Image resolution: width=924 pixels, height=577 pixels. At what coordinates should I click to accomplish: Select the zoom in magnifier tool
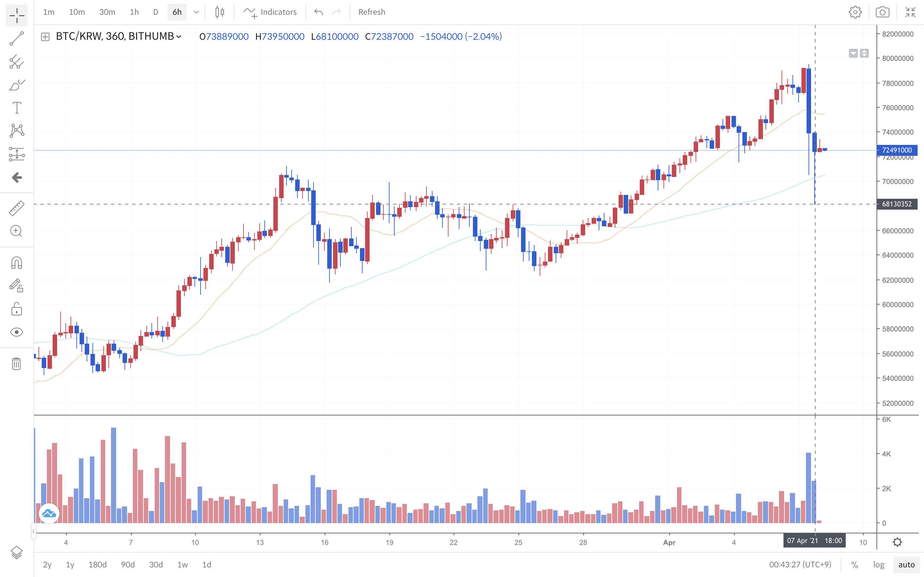click(16, 231)
